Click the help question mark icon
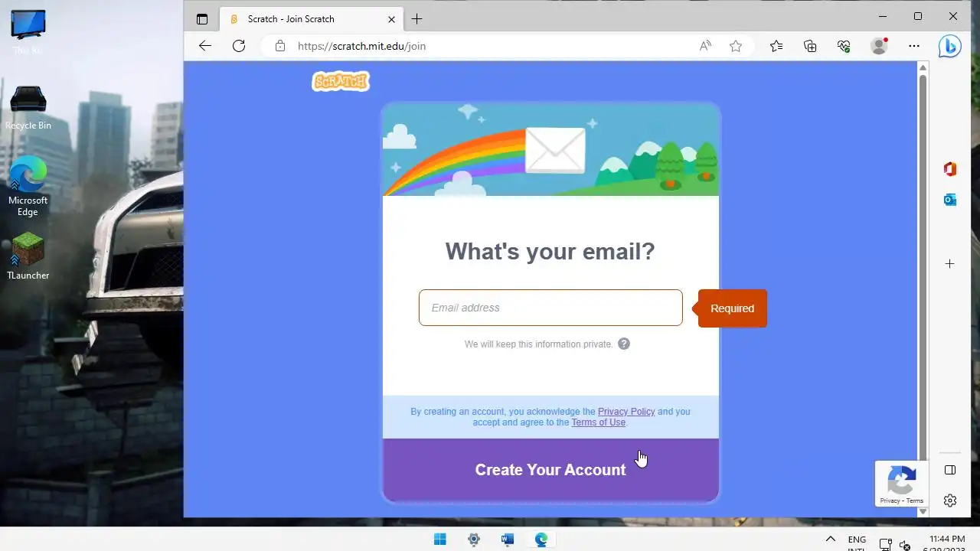The height and width of the screenshot is (551, 980). coord(624,344)
